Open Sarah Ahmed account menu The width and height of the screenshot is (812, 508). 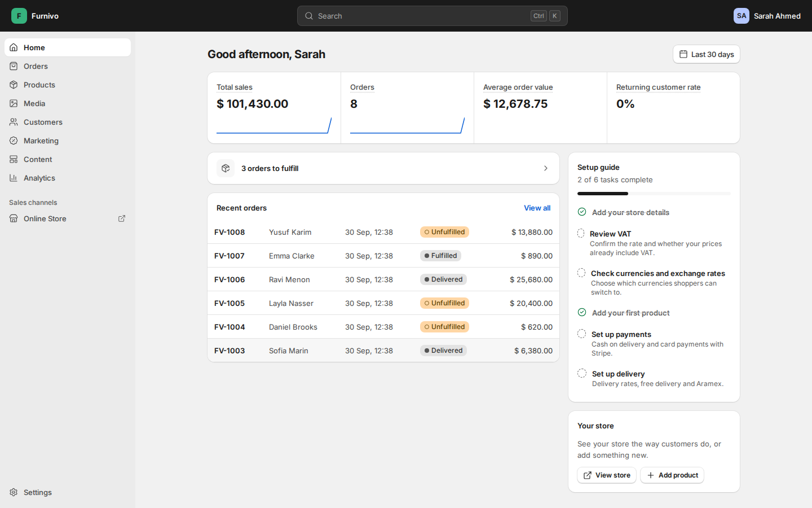[767, 16]
